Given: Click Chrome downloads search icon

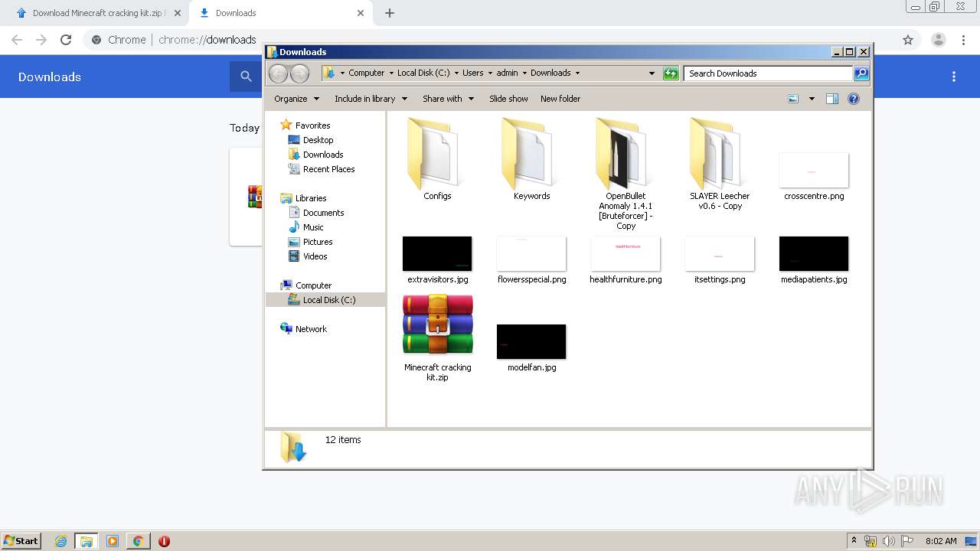Looking at the screenshot, I should click(246, 77).
